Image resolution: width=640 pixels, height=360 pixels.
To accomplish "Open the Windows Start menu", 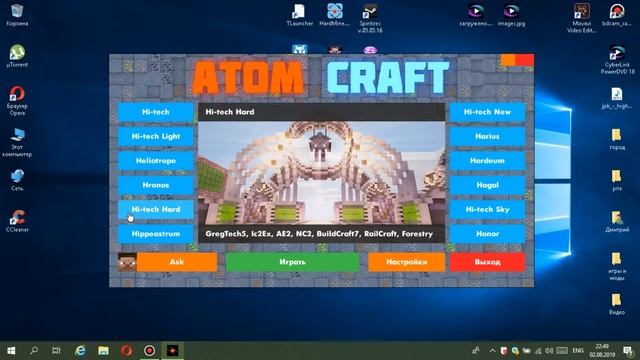I will point(11,350).
